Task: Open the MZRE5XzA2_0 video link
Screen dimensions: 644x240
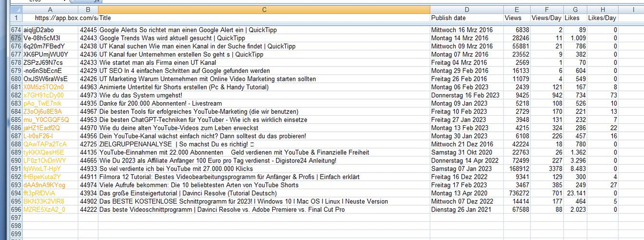Action: pos(44,209)
